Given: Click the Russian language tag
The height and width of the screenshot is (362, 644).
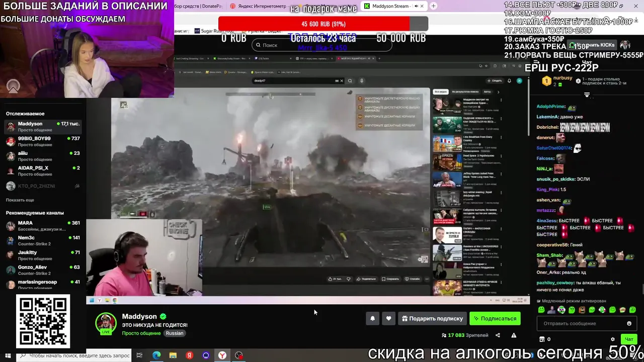Looking at the screenshot, I should point(175,333).
